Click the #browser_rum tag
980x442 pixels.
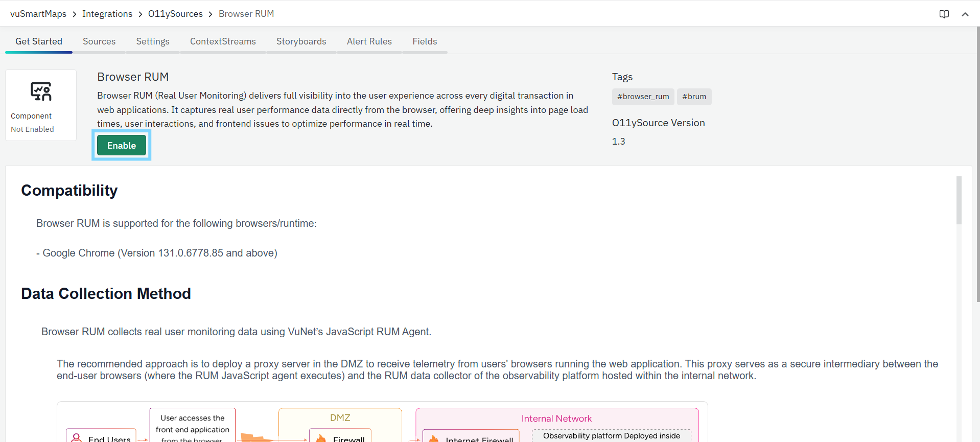643,97
